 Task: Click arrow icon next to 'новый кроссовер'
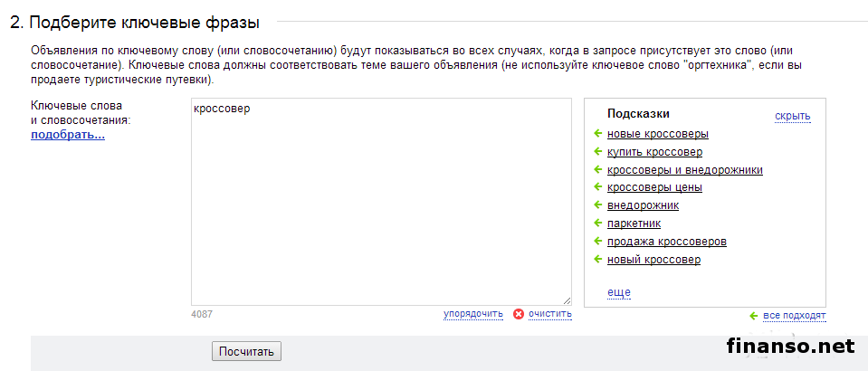(597, 261)
